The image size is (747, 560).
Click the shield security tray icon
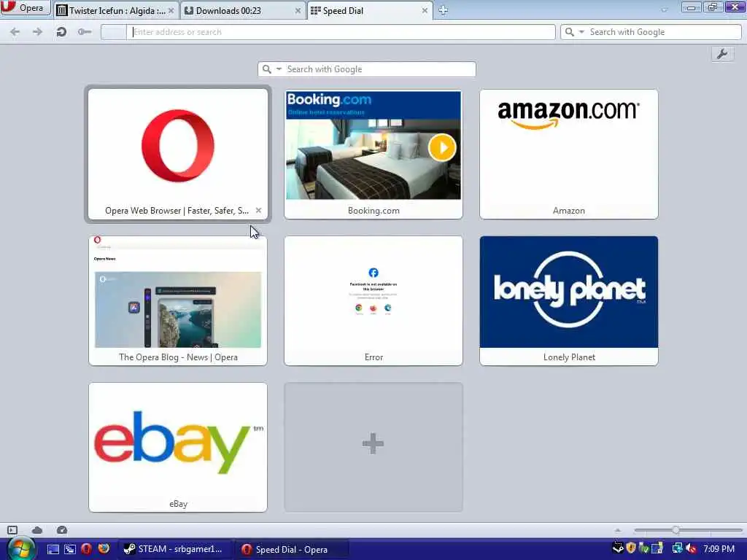[631, 548]
